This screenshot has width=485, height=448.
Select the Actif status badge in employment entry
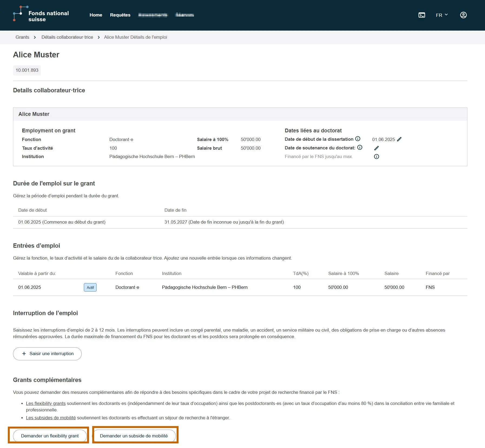point(90,287)
